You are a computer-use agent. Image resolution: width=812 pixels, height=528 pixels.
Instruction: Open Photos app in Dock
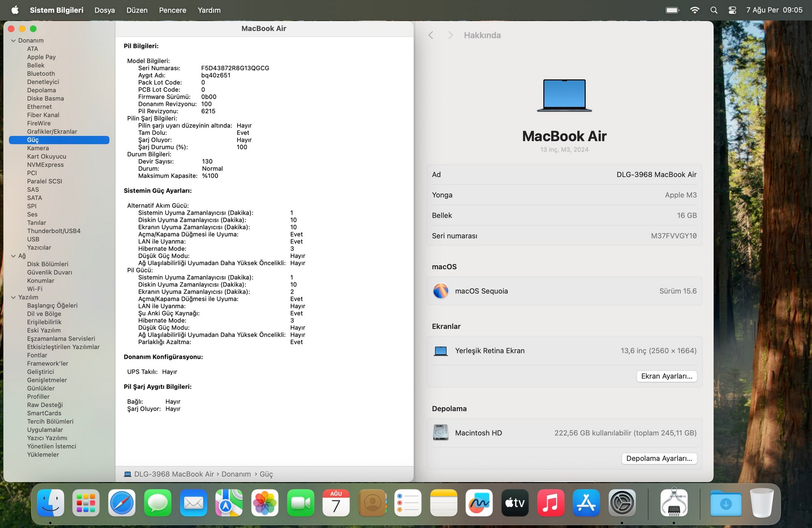click(265, 503)
